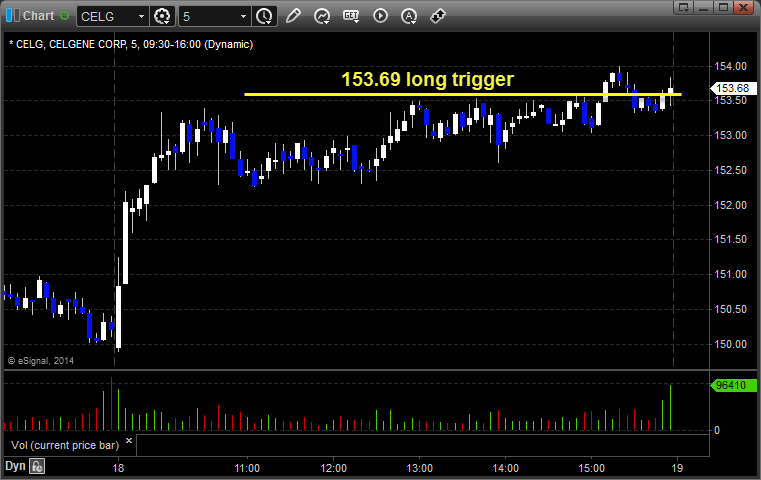Click the 'Dyn' scaling label
The height and width of the screenshot is (480, 761).
tap(15, 466)
